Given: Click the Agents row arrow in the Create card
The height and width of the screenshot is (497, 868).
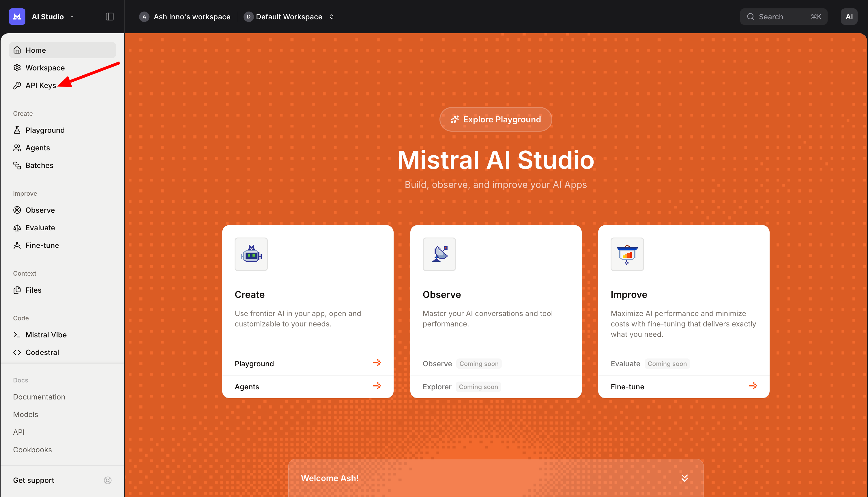Looking at the screenshot, I should click(x=377, y=386).
